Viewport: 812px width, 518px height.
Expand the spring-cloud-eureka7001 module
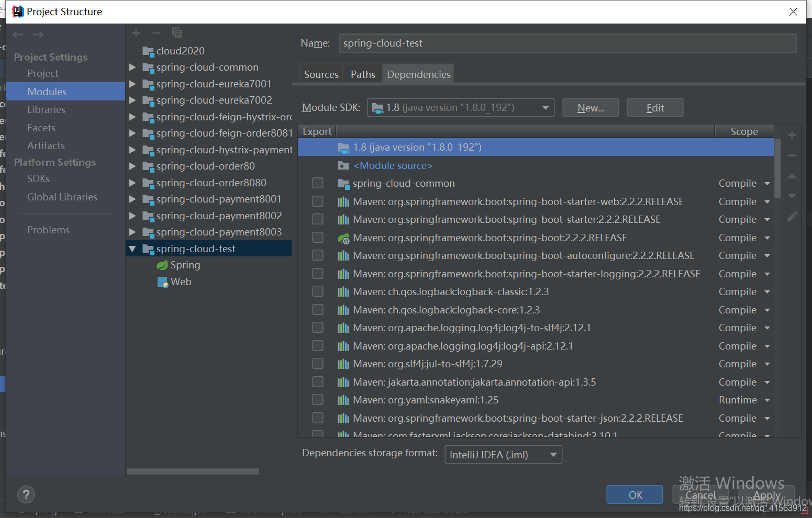[x=132, y=84]
